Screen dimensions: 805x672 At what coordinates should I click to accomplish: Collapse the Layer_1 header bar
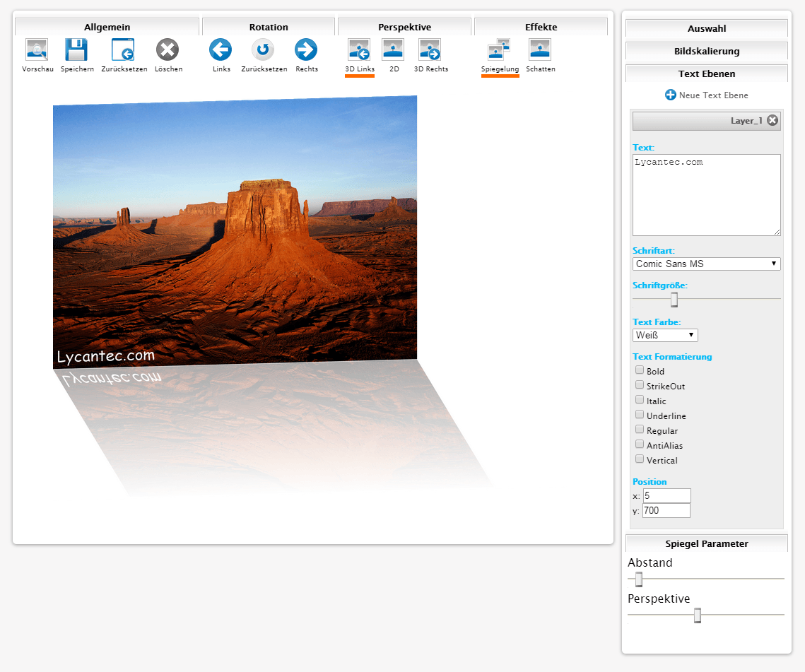(707, 121)
